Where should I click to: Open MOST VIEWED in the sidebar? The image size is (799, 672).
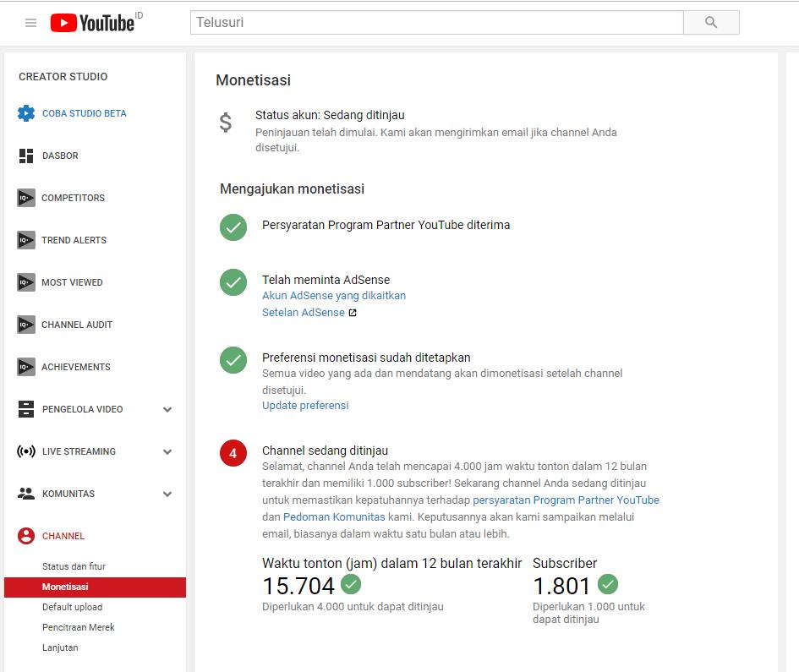[x=72, y=283]
